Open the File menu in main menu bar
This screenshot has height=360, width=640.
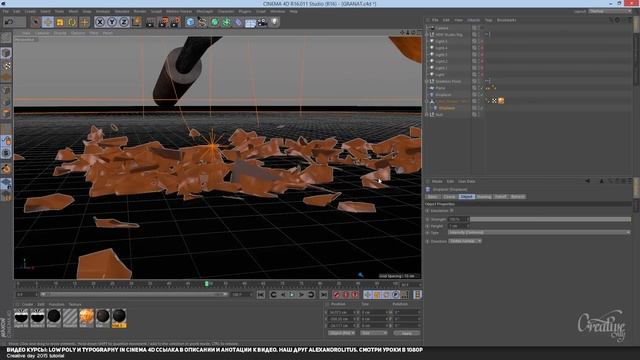[6, 11]
